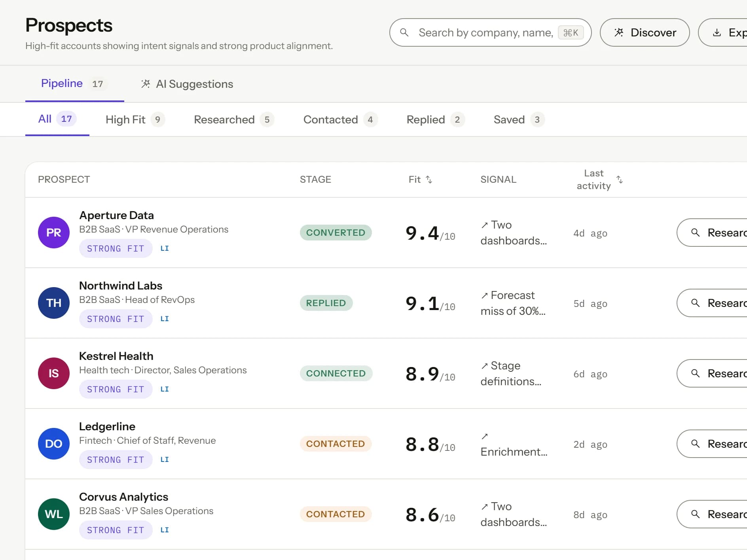The width and height of the screenshot is (747, 560).
Task: Click the CONNECTED stage badge
Action: 336,373
